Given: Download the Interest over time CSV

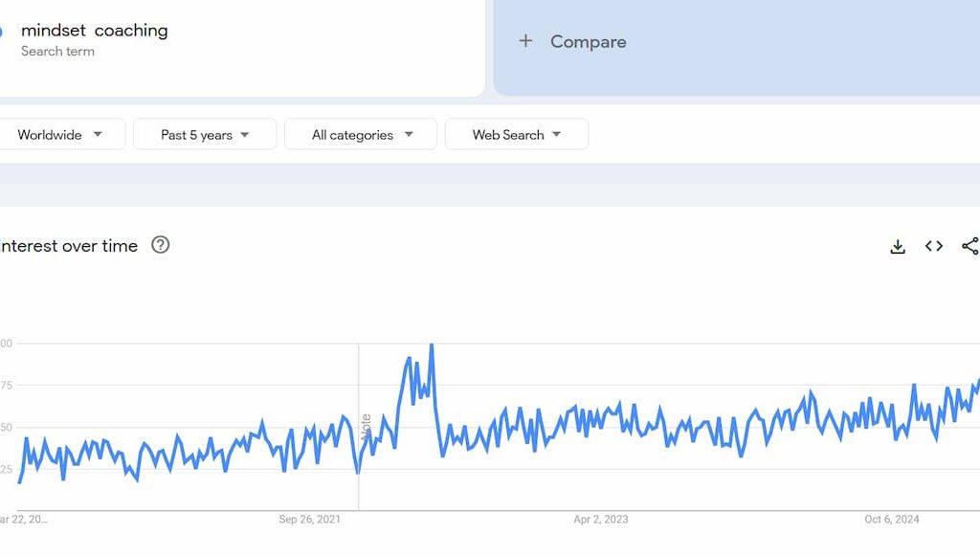Looking at the screenshot, I should 898,247.
